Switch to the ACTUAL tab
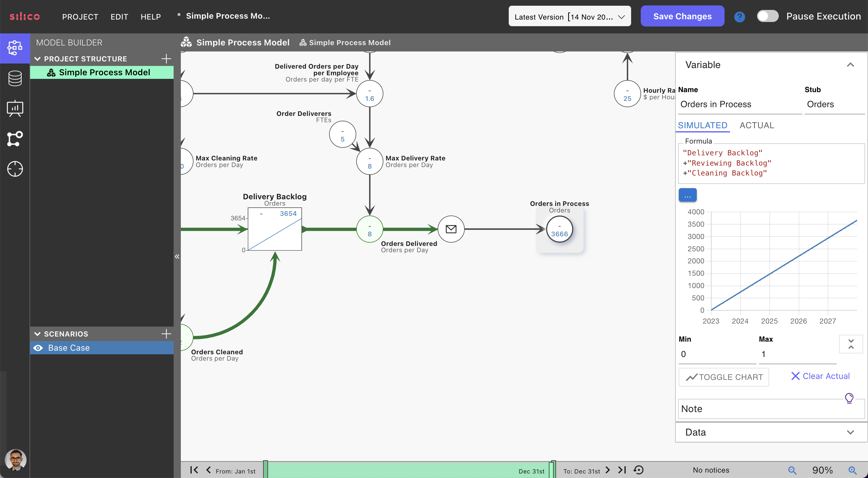The height and width of the screenshot is (478, 868). [756, 125]
